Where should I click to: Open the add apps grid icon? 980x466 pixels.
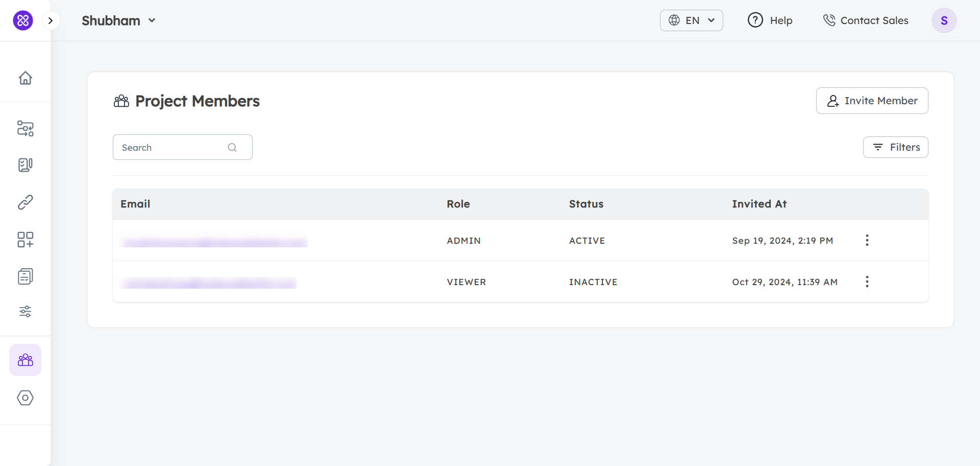[26, 240]
